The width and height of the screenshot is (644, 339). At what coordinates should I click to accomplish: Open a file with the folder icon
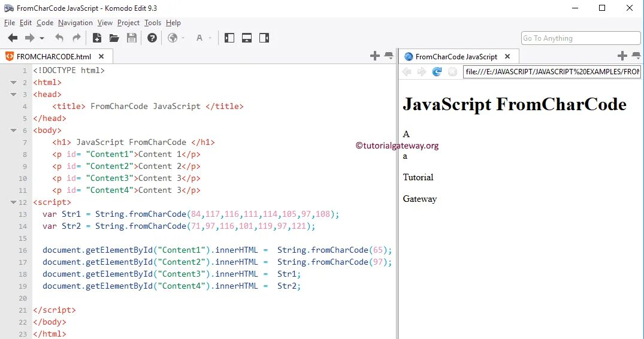[x=114, y=38]
